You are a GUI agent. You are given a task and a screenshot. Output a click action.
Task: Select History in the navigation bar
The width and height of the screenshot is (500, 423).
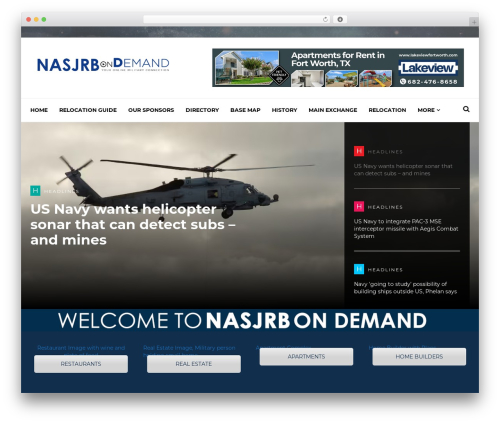pyautogui.click(x=284, y=110)
